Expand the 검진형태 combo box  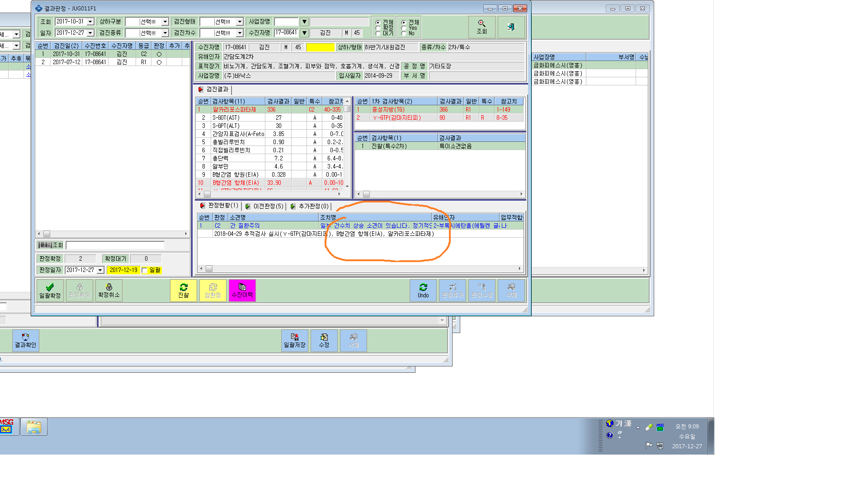point(240,22)
